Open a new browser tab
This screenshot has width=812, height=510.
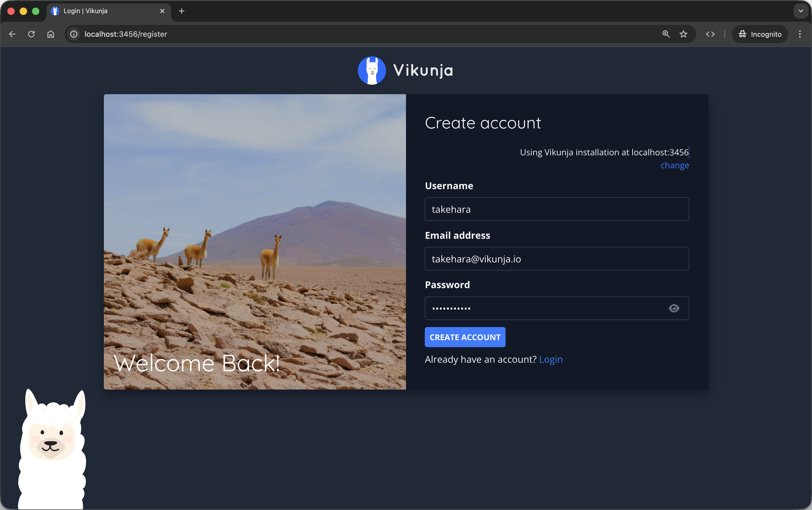pos(181,11)
